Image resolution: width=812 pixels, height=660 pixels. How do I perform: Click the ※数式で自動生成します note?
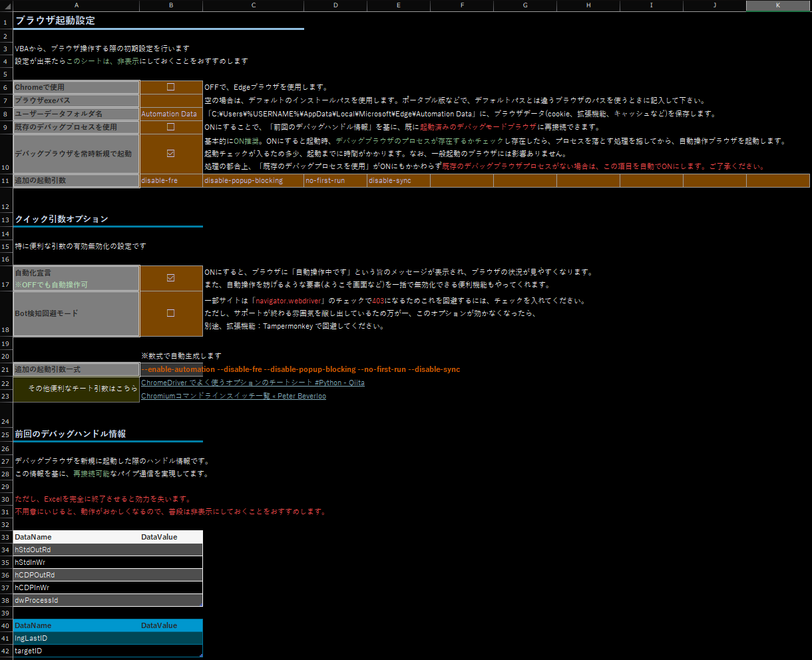tap(181, 356)
